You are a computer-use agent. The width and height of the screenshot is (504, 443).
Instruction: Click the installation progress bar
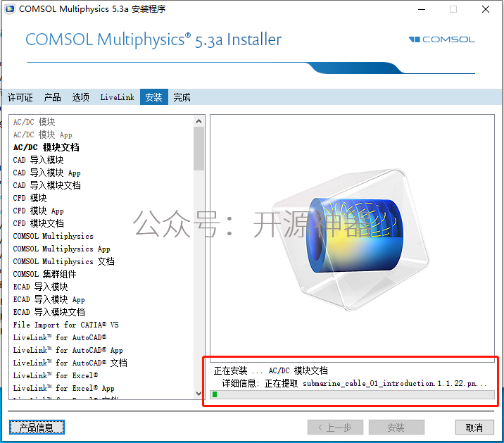(352, 394)
